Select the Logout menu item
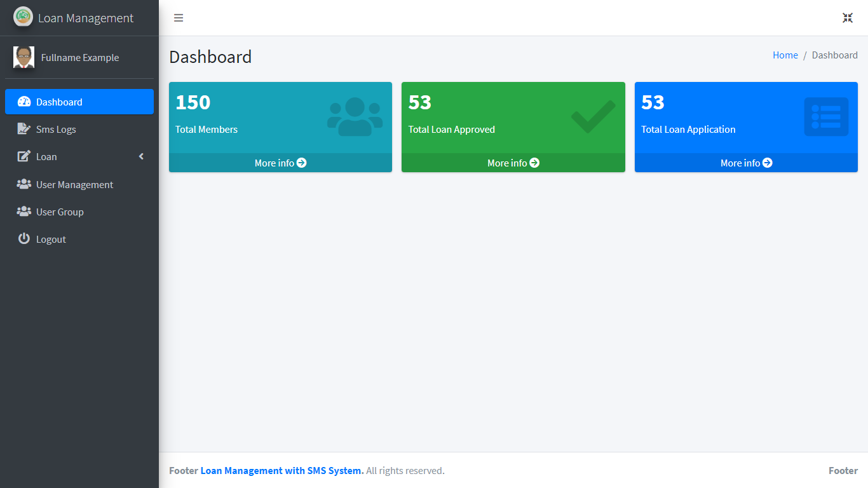This screenshot has height=488, width=868. pos(79,239)
